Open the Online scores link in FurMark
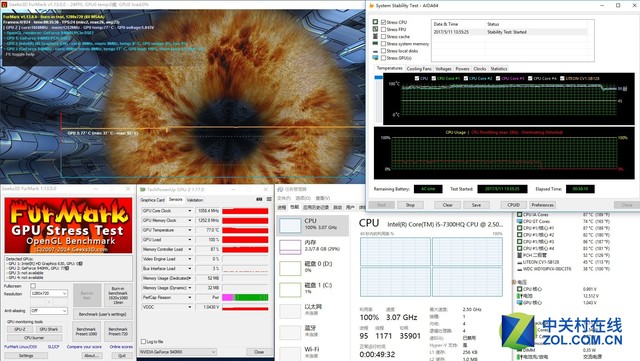The height and width of the screenshot is (361, 640). click(x=121, y=347)
